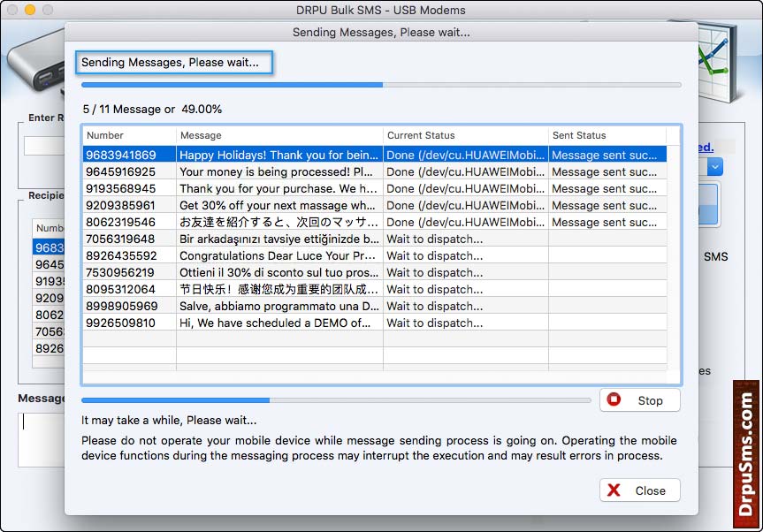Click 9645 entry in background recipient list
Screen dimensions: 763x532
pyautogui.click(x=50, y=264)
